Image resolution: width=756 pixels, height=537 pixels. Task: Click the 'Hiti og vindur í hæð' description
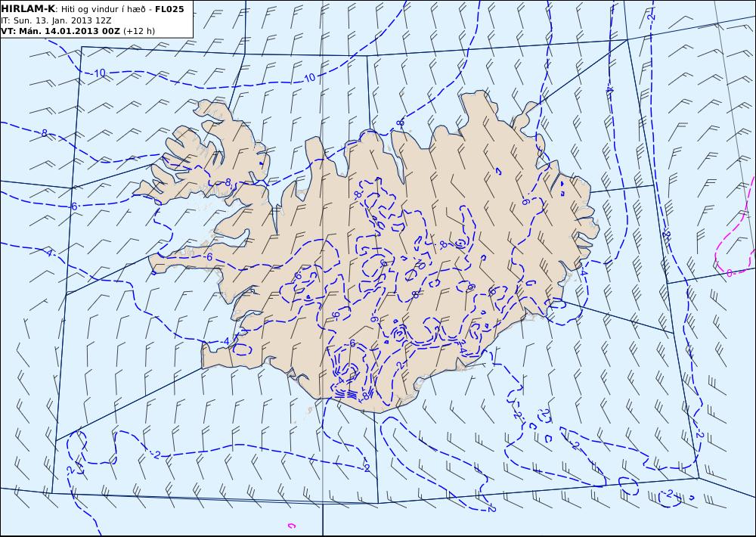click(103, 9)
